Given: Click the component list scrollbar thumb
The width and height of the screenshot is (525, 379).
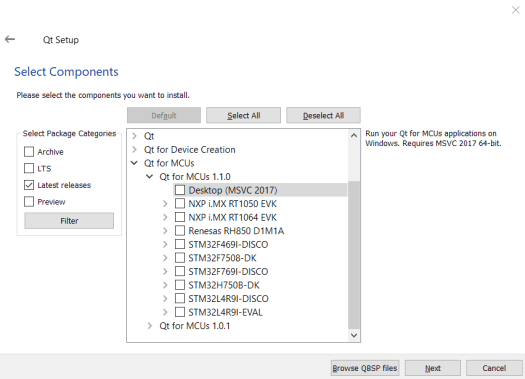Looking at the screenshot, I should pos(354,254).
